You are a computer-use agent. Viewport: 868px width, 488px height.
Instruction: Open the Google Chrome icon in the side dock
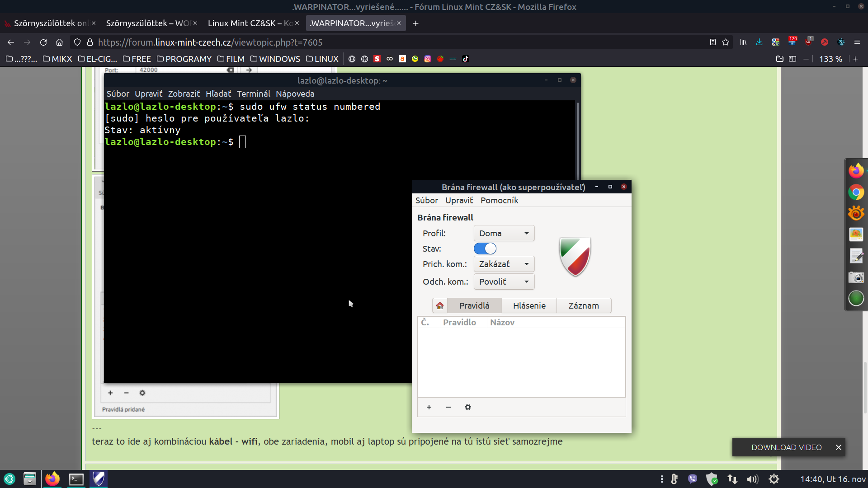click(x=856, y=192)
